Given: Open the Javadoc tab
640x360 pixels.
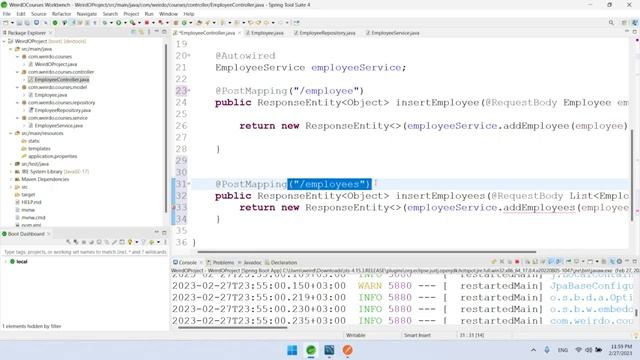Looking at the screenshot, I should [x=249, y=262].
